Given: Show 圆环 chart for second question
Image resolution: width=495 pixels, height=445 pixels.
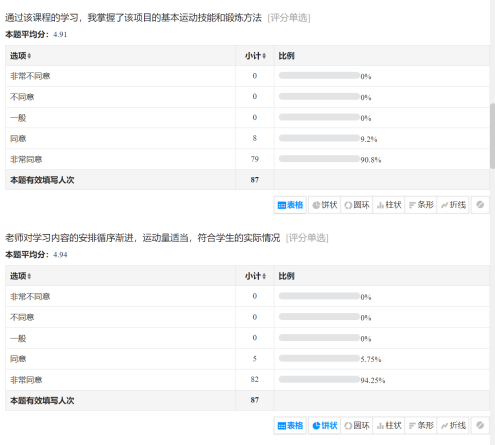Looking at the screenshot, I should (357, 426).
